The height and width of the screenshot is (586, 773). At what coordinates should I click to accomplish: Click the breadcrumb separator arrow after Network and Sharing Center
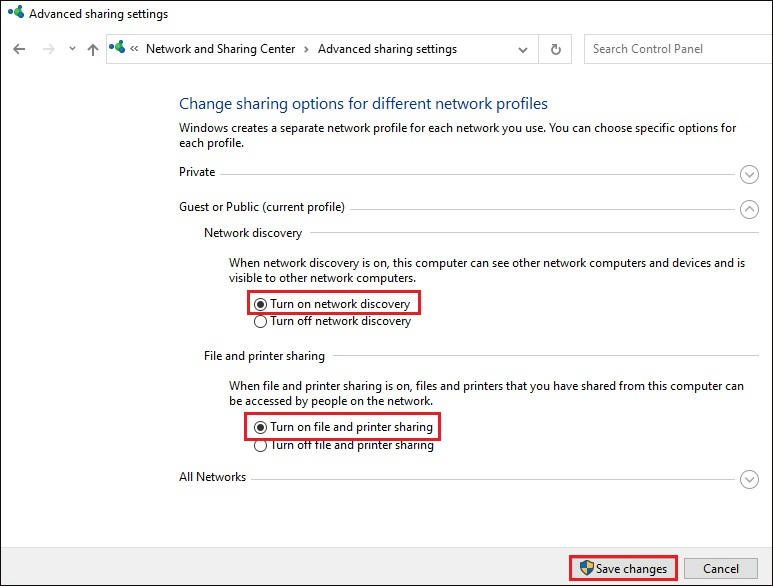click(x=307, y=49)
